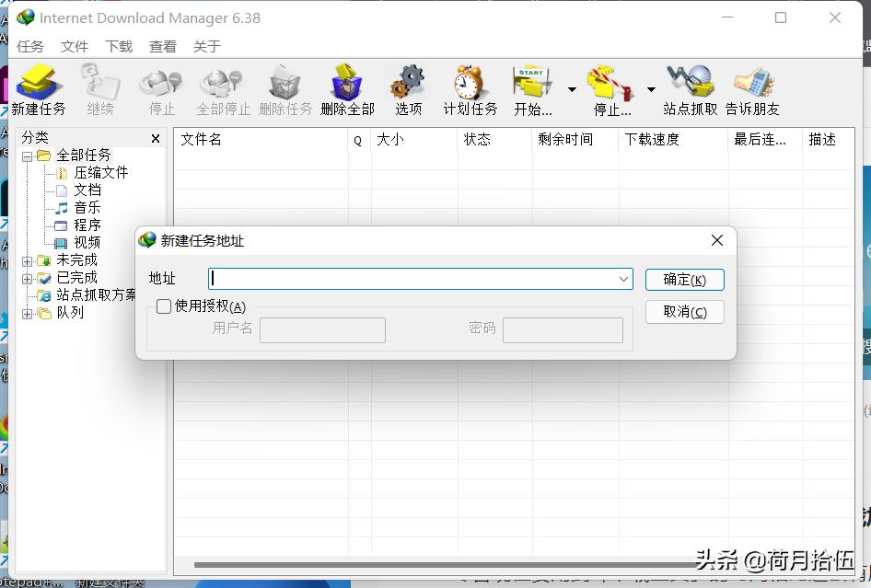This screenshot has height=588, width=871.
Task: Click the 开始... start queue icon
Action: click(x=533, y=89)
